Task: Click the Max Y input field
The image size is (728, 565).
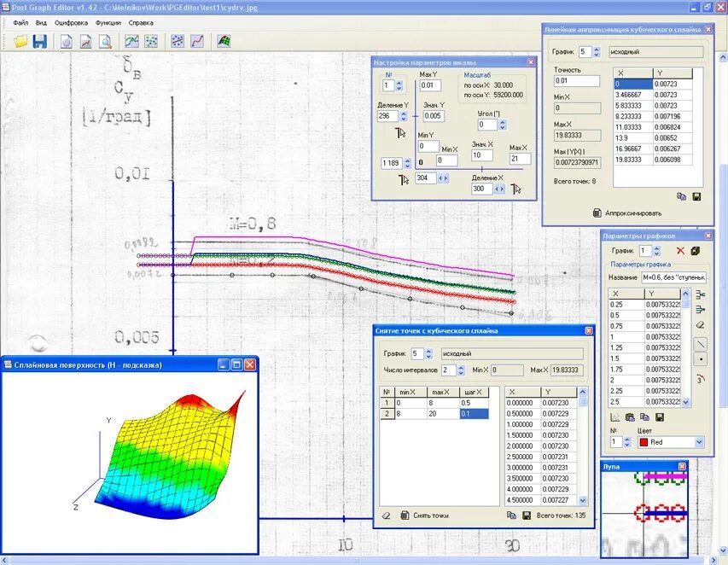Action: pyautogui.click(x=430, y=85)
